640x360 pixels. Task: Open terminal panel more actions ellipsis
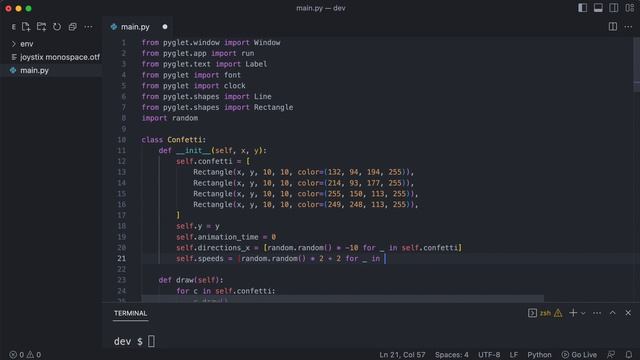(x=597, y=313)
